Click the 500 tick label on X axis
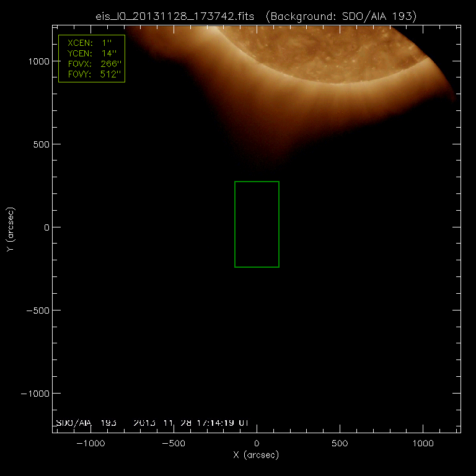 [339, 444]
